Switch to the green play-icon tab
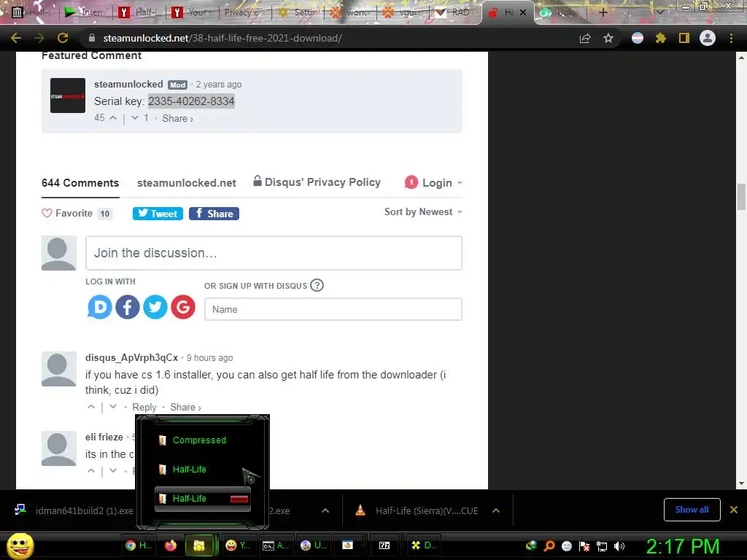Screen dimensions: 747x560 coord(85,12)
